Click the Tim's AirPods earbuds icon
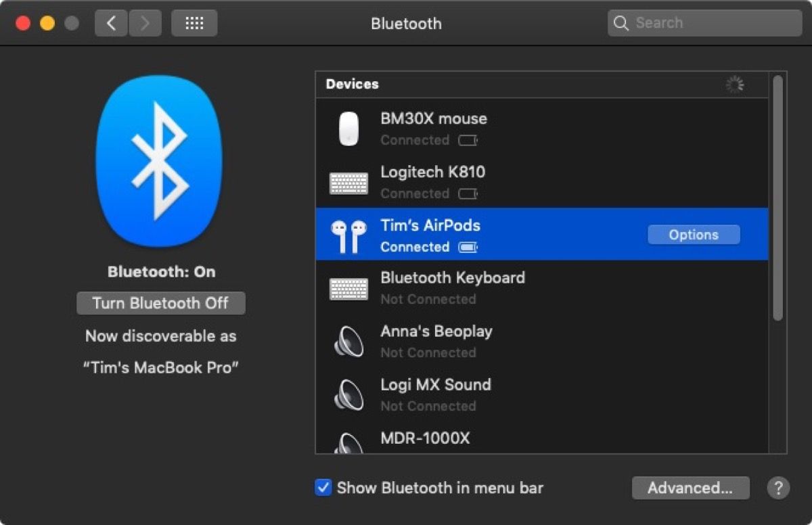The width and height of the screenshot is (812, 525). [348, 236]
